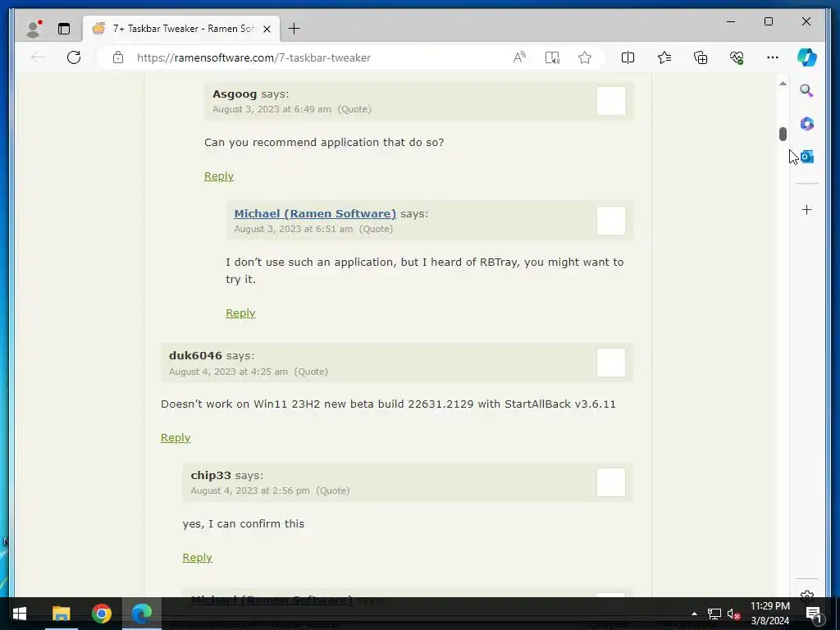Click text 'Can you recommend application that do so?'
This screenshot has height=630, width=840.
pyautogui.click(x=324, y=143)
